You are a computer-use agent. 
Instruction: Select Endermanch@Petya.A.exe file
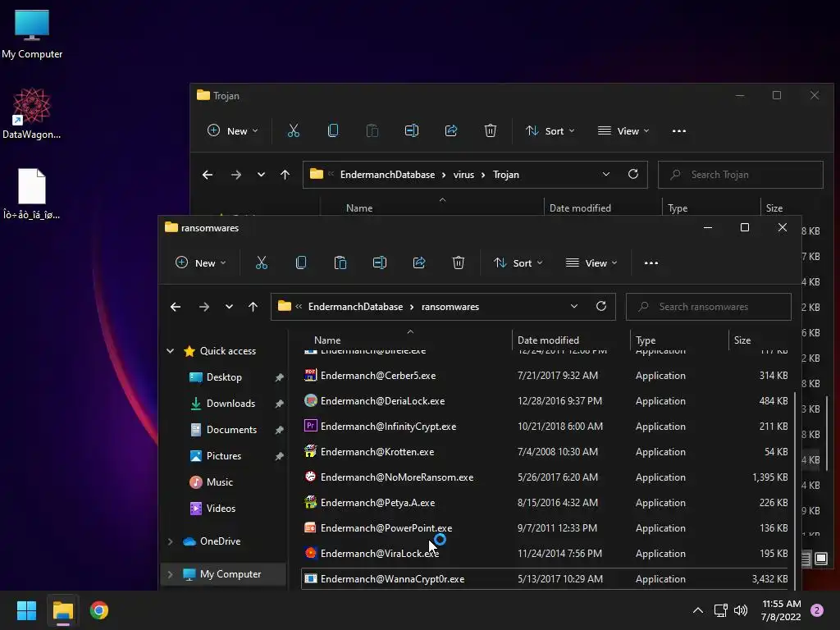(545, 503)
